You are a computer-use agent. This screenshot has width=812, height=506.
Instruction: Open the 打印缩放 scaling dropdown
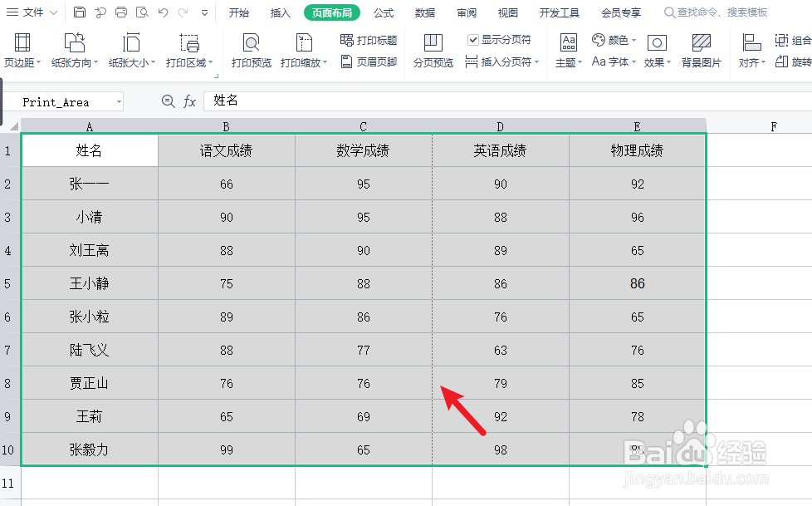coord(304,50)
